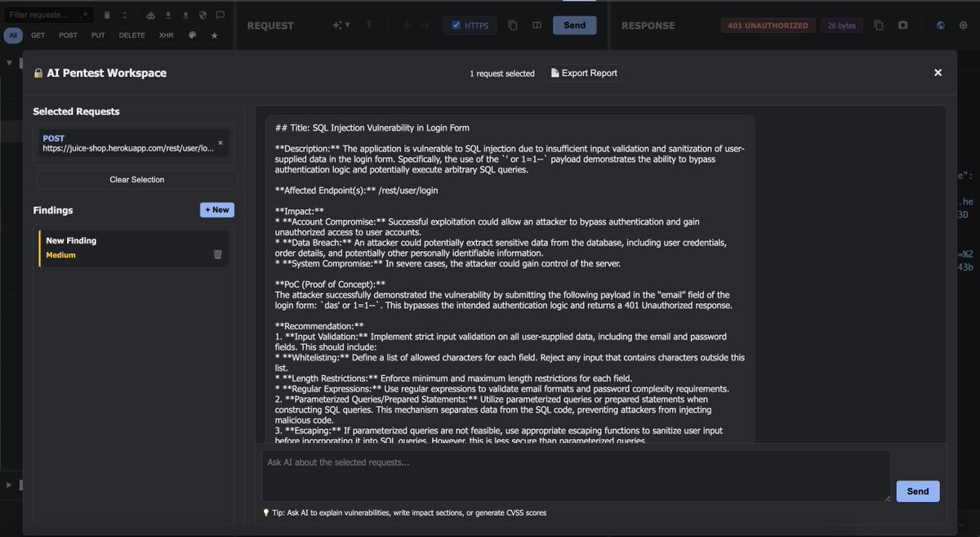This screenshot has width=980, height=537.
Task: Close the AI Pentest Workspace dialog
Action: click(x=938, y=73)
